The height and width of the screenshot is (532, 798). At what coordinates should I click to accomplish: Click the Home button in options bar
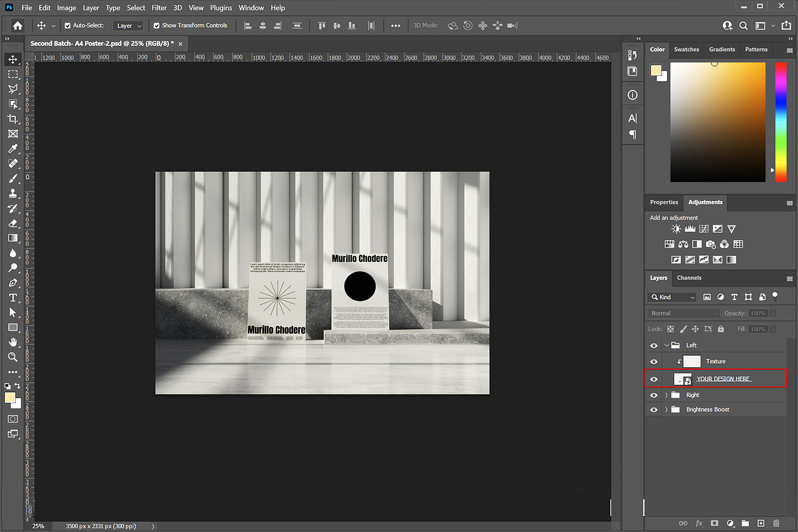point(17,25)
